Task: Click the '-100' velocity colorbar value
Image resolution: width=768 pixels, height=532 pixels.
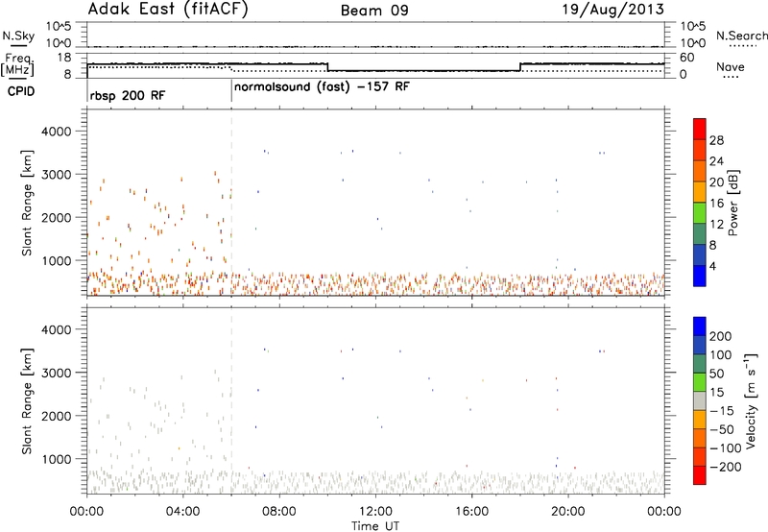Action: tap(725, 447)
